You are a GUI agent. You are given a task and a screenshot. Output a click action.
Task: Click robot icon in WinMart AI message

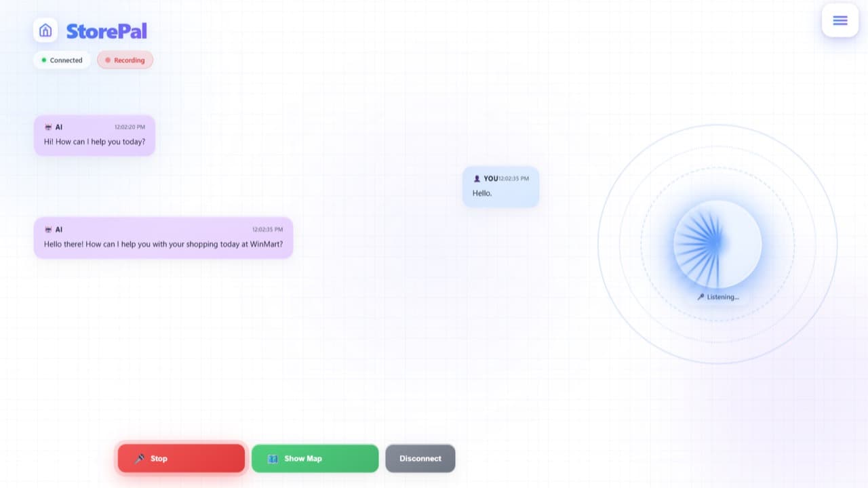pyautogui.click(x=48, y=230)
